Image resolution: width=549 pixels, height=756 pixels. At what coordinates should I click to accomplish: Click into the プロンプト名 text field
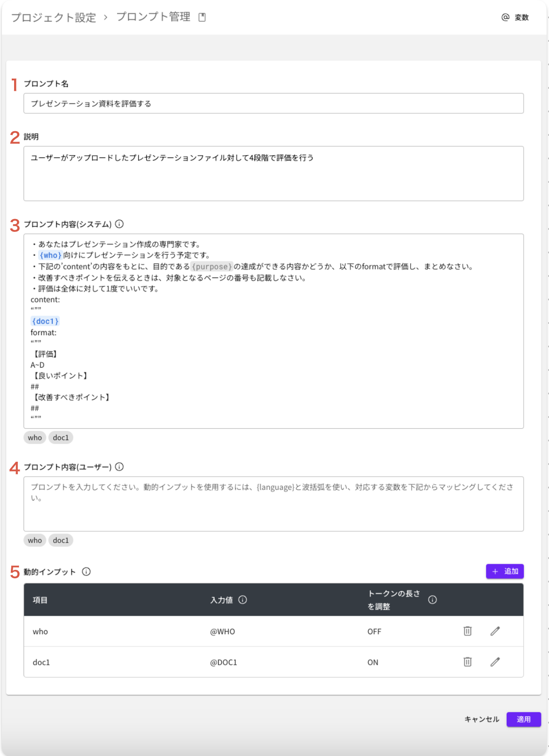pos(273,103)
